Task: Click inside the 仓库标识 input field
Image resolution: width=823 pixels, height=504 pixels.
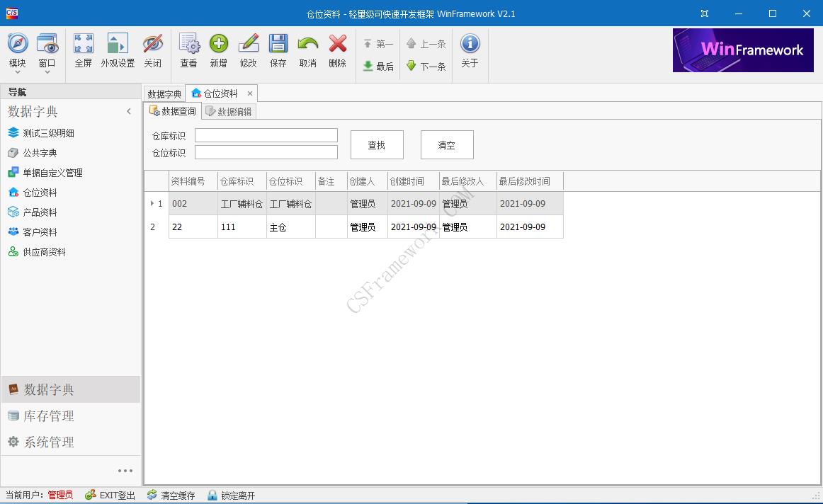Action: [266, 134]
